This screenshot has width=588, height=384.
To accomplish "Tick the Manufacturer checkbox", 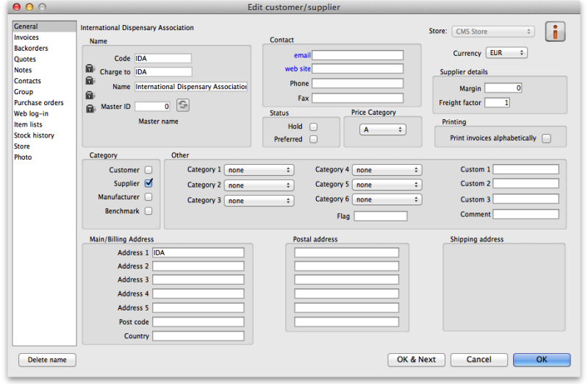I will (x=148, y=197).
